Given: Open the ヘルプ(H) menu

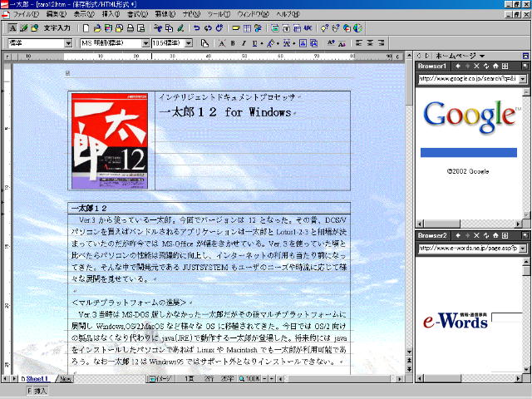Looking at the screenshot, I should pos(288,14).
